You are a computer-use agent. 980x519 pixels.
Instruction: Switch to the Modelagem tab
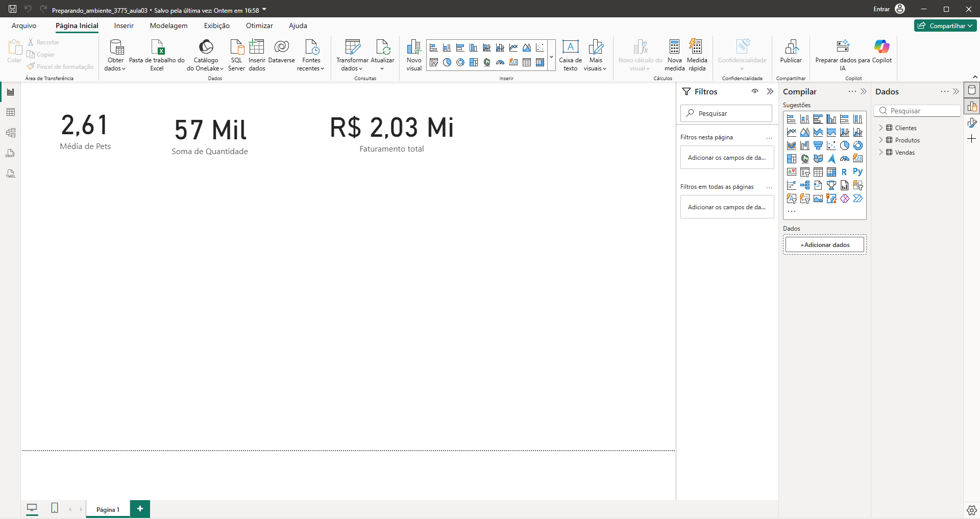coord(168,26)
